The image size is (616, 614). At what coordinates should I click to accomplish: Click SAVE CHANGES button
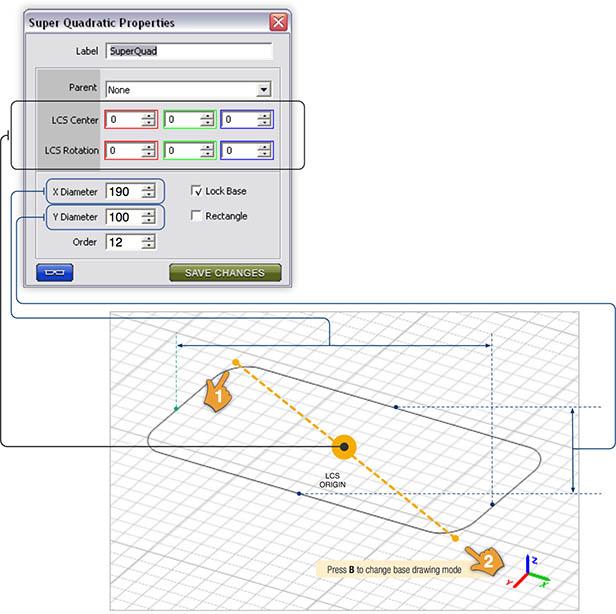pos(225,273)
